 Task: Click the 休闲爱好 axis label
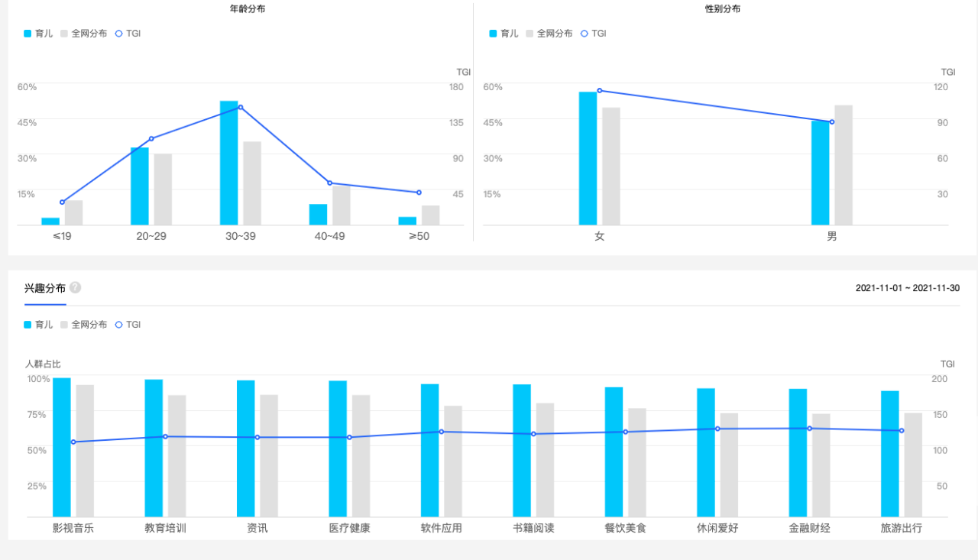[718, 528]
